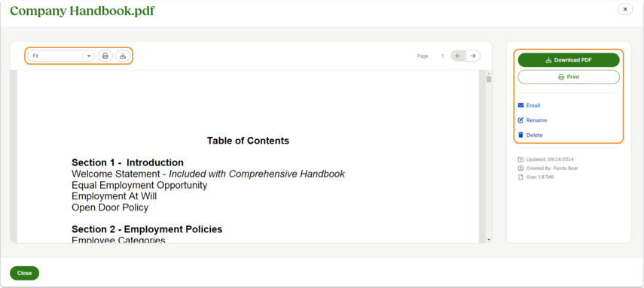644x288 pixels.
Task: Download the PDF with the green button
Action: 569,60
